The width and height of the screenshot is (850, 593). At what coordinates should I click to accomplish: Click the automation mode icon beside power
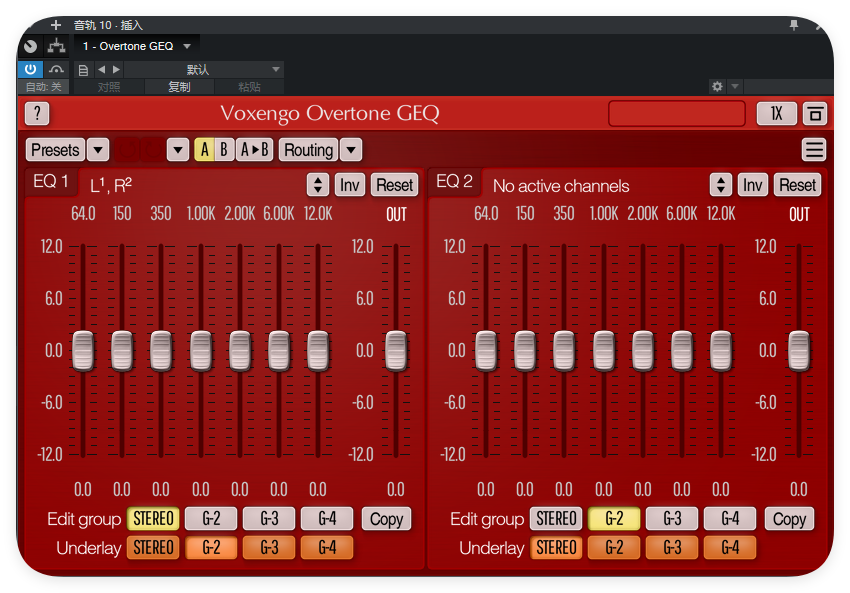click(56, 69)
